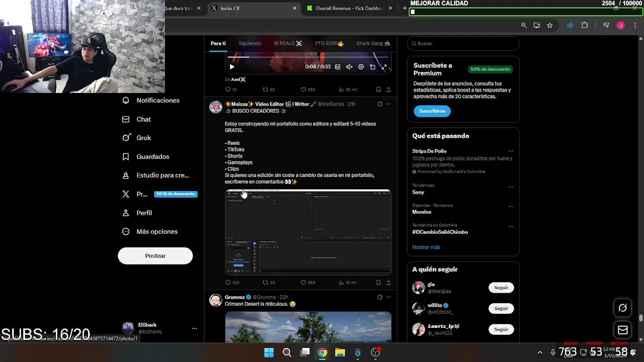Play the video in Axel's post
This screenshot has width=644, height=362.
231,67
